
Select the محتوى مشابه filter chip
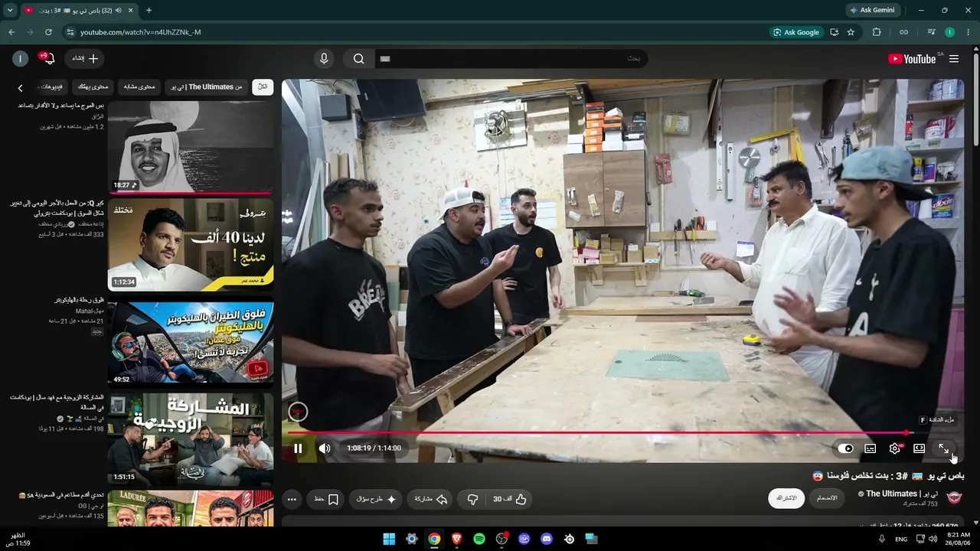tap(139, 87)
